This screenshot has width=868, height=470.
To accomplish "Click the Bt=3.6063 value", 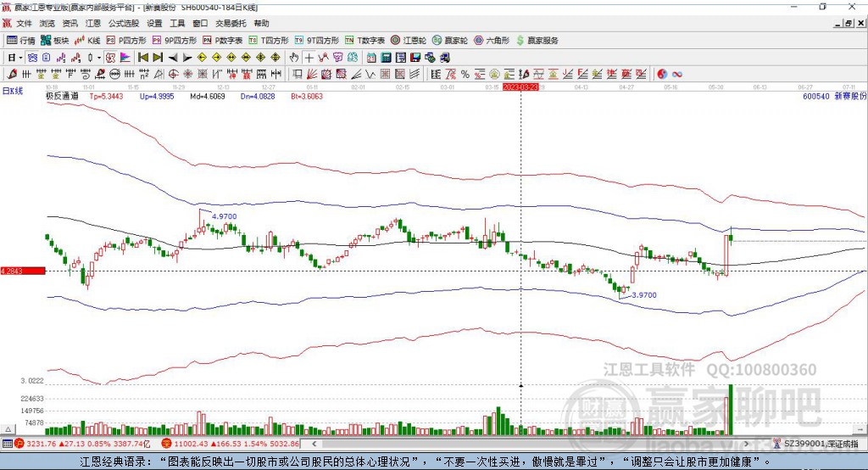I will pyautogui.click(x=307, y=96).
